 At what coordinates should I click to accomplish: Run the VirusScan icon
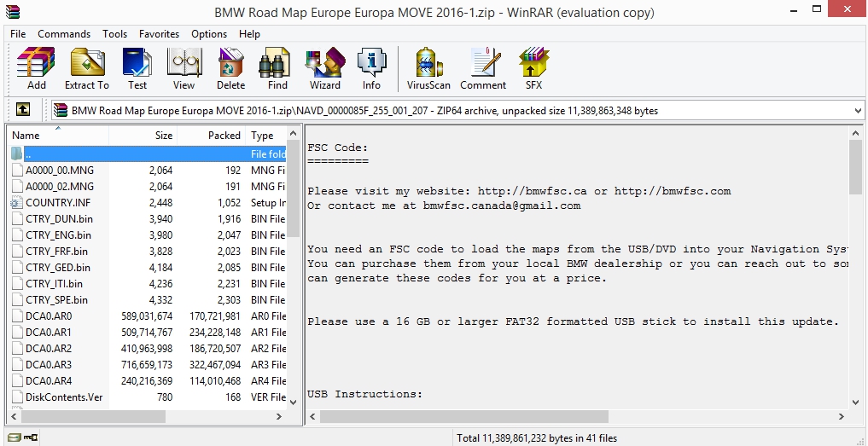coord(428,62)
